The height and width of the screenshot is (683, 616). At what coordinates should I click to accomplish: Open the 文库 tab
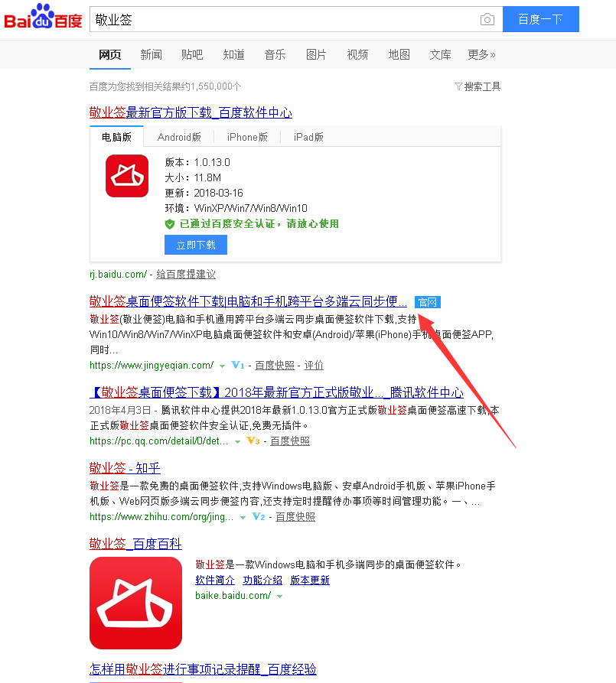point(440,54)
